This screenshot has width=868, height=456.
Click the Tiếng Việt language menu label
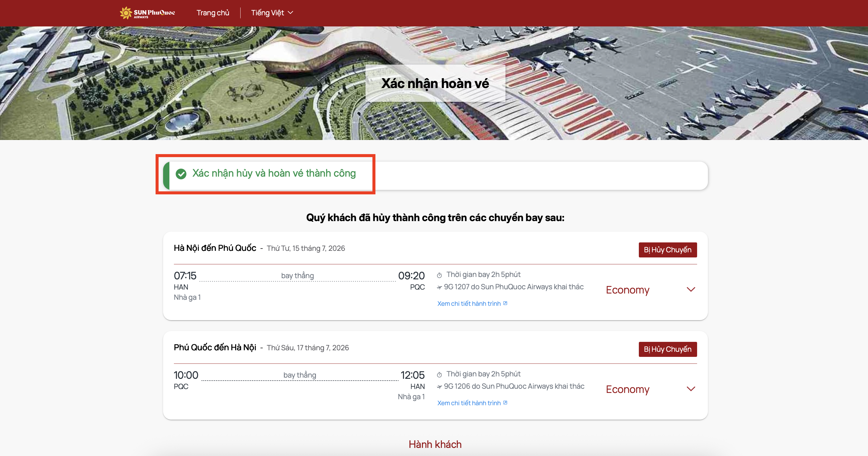[268, 13]
